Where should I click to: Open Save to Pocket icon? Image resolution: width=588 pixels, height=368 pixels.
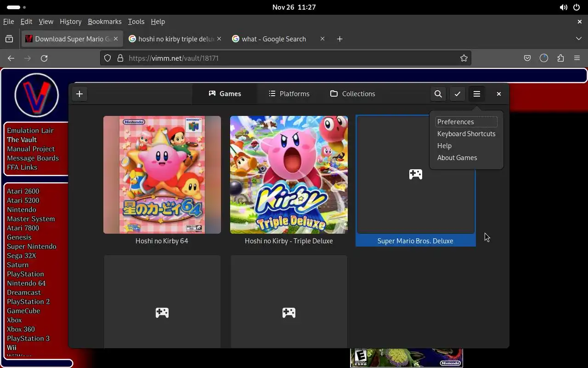tap(527, 58)
